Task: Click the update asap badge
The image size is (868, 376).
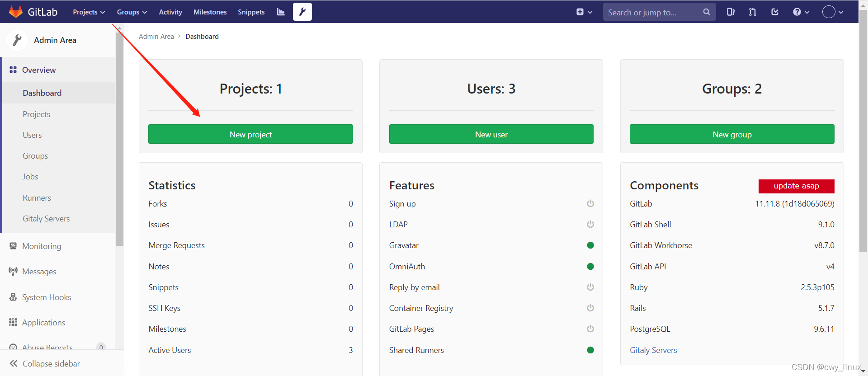Action: coord(797,186)
